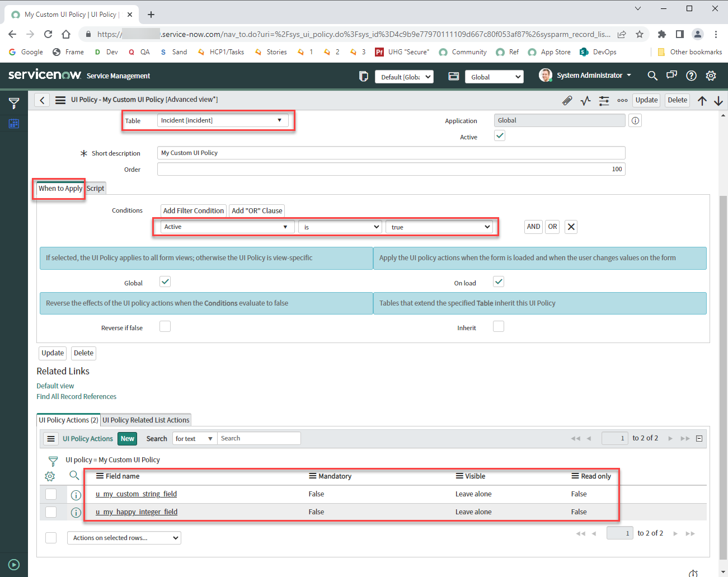The height and width of the screenshot is (577, 728).
Task: Open the activity stream pulse icon
Action: coord(585,101)
